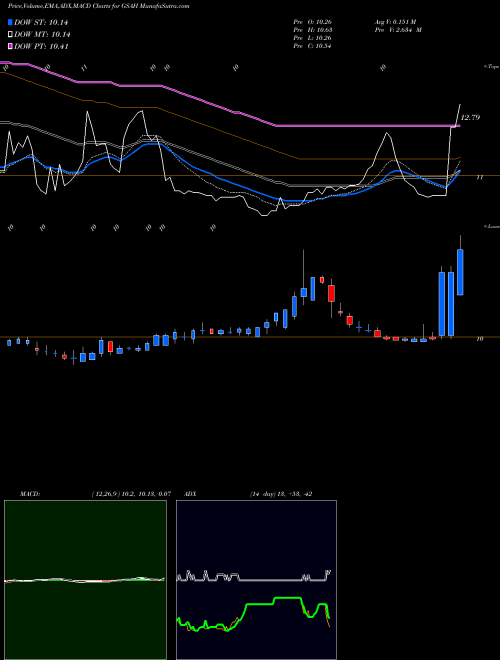500x660 pixels.
Task: Select the 'DOW PT: 10.41' label
Action: click(41, 46)
